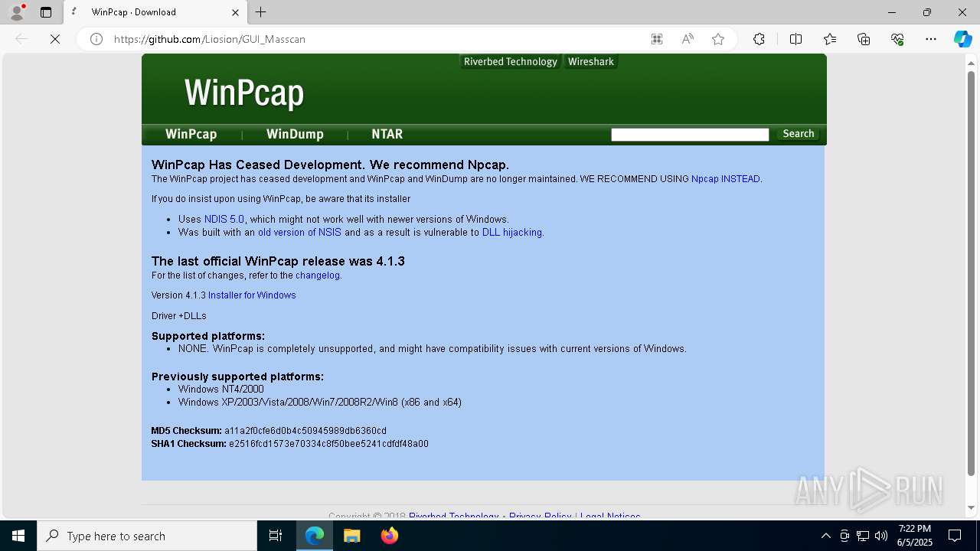Open the volume control tray icon

(881, 536)
